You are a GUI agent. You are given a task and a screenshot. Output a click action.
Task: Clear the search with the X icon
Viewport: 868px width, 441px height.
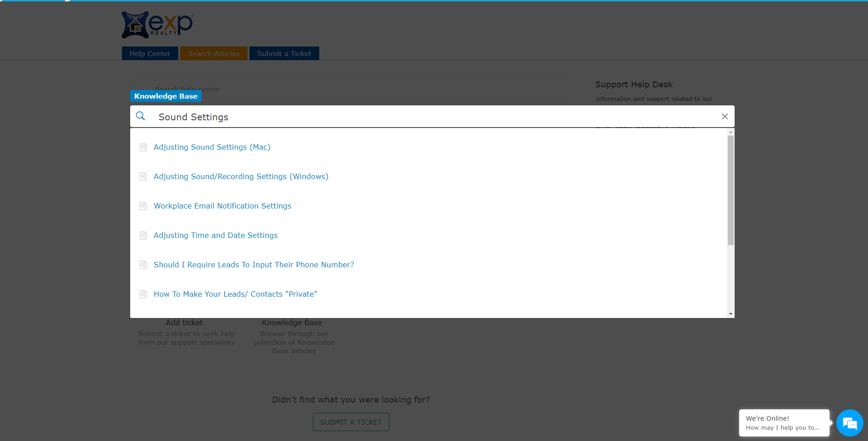pyautogui.click(x=725, y=117)
